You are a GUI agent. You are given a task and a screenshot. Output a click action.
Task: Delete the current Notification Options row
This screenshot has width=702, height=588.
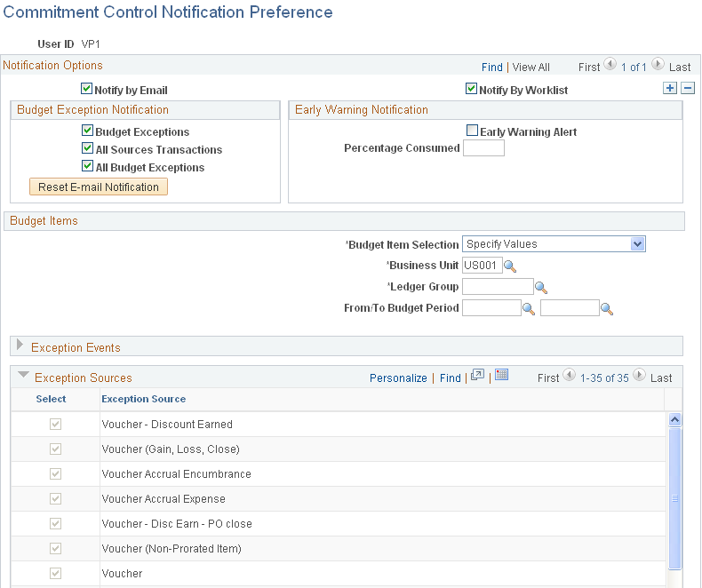(688, 88)
